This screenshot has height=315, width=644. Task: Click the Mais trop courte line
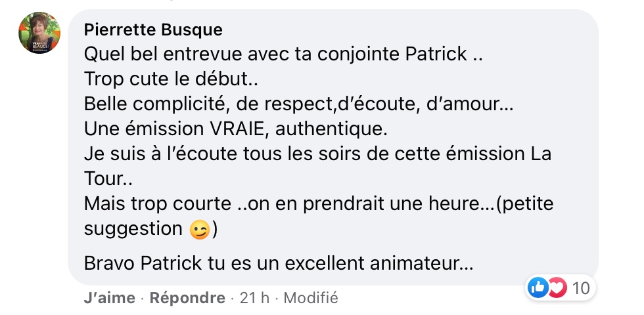(x=319, y=204)
